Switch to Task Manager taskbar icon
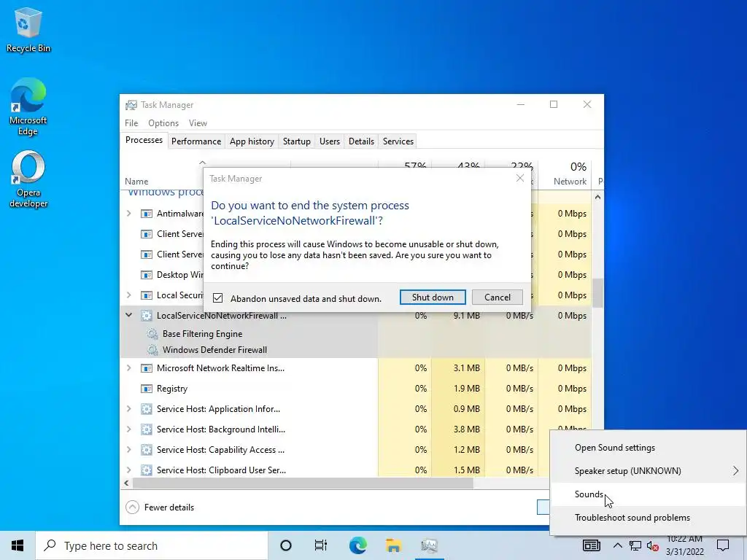 [x=429, y=545]
